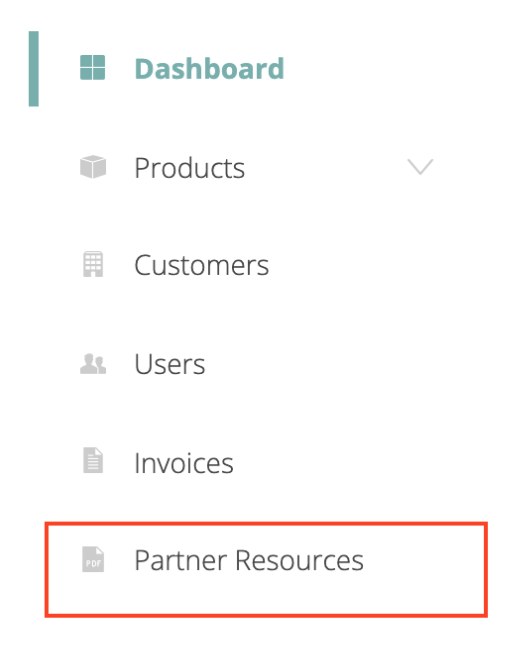Click the word 'Partner' in sidebar
This screenshot has height=652, width=526.
coord(181,560)
